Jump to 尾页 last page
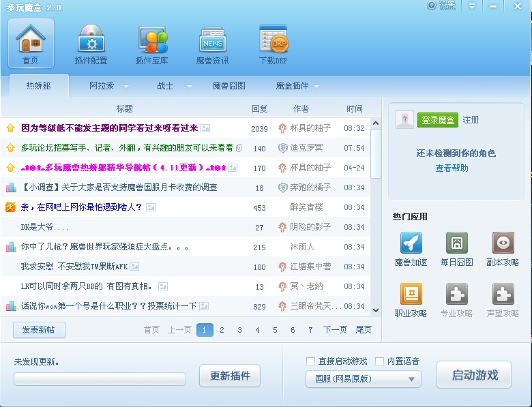 pyautogui.click(x=364, y=330)
